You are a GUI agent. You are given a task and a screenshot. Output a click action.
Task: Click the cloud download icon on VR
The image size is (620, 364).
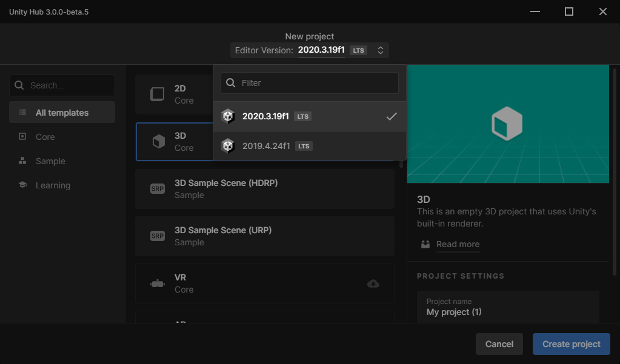(x=373, y=283)
